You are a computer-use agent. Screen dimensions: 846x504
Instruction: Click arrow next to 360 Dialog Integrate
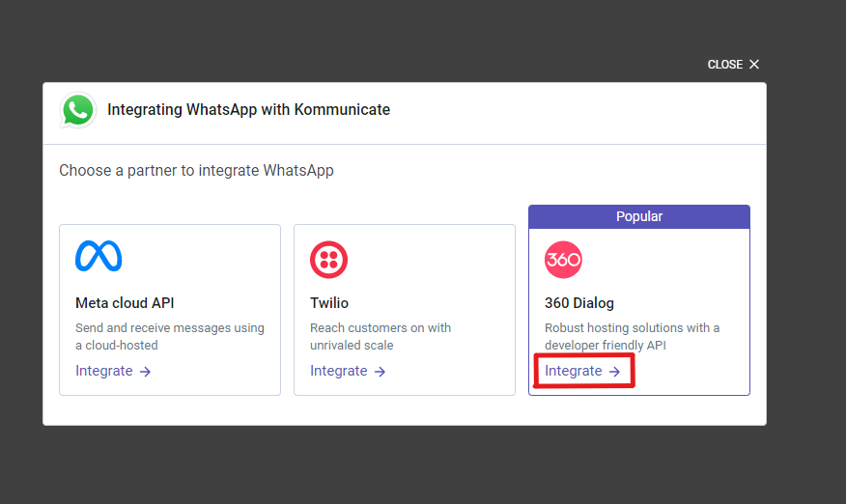click(614, 372)
